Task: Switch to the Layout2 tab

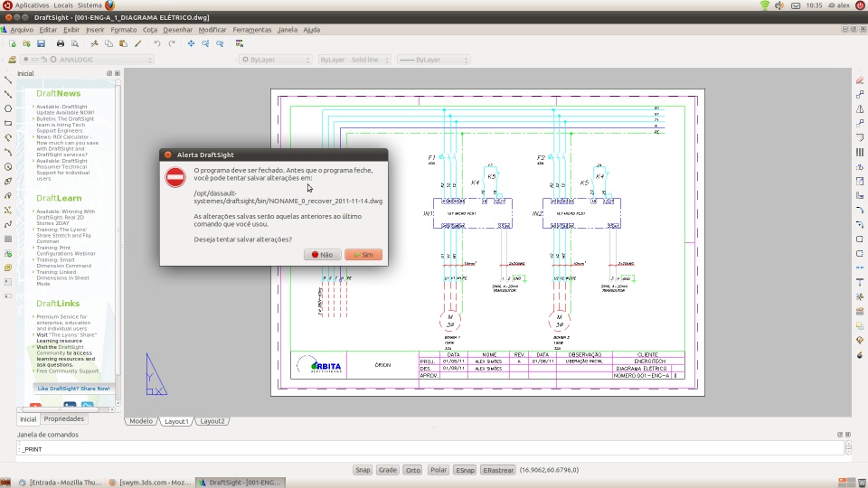Action: [x=212, y=421]
